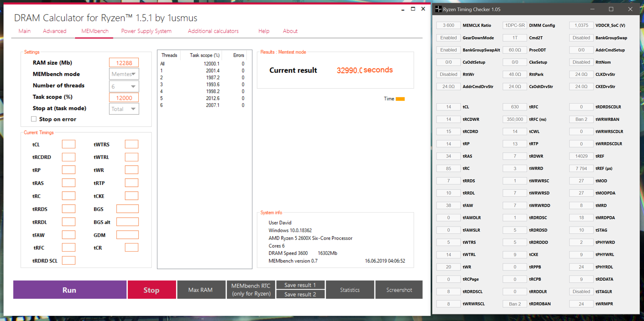Close the DRAM Calculator window
This screenshot has height=321, width=644.
tap(423, 9)
